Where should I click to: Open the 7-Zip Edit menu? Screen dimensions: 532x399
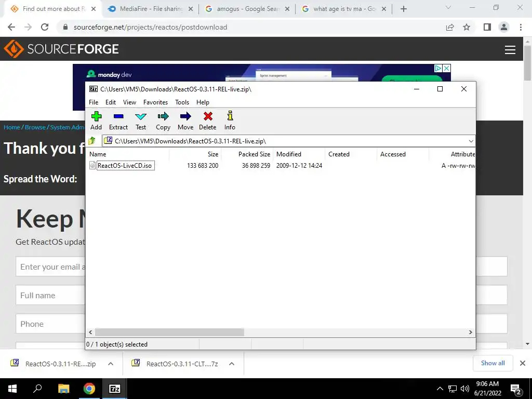[x=111, y=102]
